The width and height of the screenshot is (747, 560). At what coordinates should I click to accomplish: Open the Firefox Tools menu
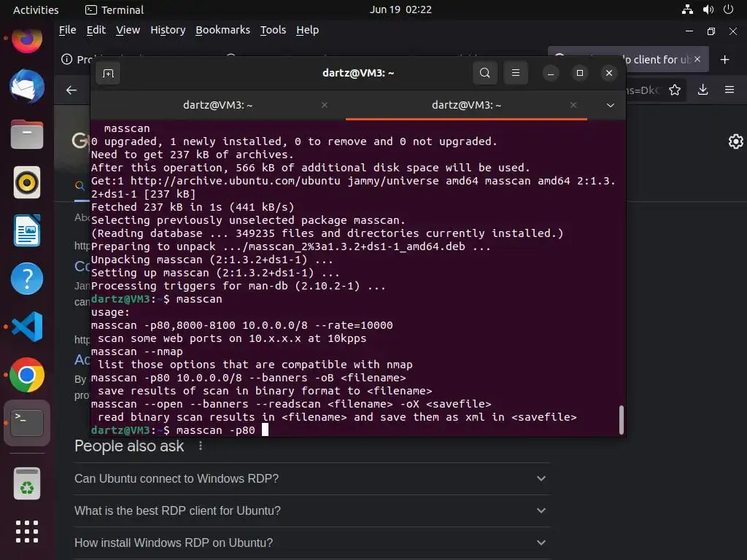pos(273,30)
